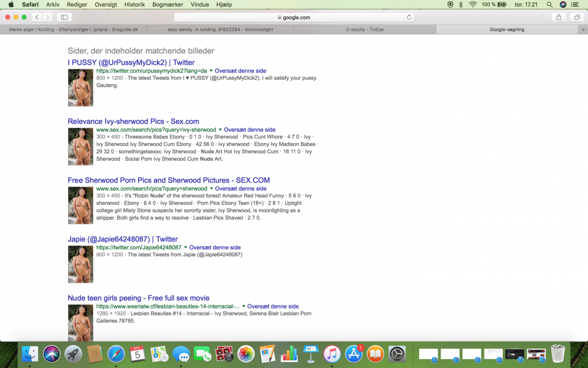Open the Rediger menu
Screen dimensions: 588x368
(77, 5)
